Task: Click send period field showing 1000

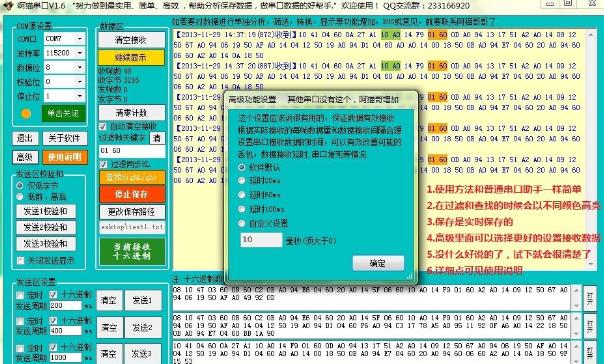Action: pos(65,357)
